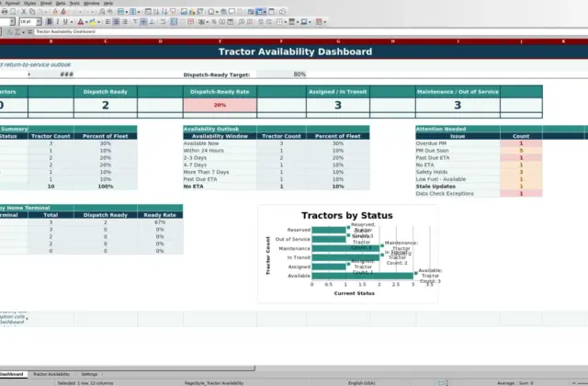Open the font name dropdown arrow
This screenshot has height=386, width=588.
12,22
